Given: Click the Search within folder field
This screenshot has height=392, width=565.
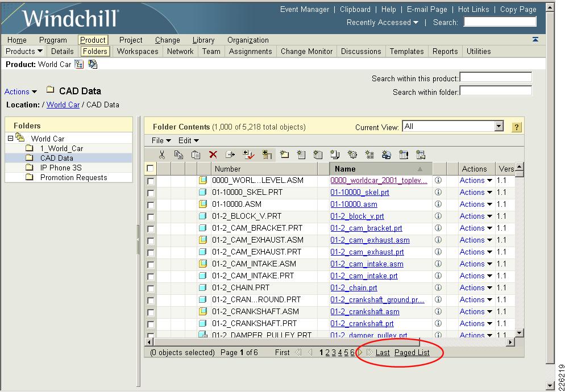Looking at the screenshot, I should 496,91.
